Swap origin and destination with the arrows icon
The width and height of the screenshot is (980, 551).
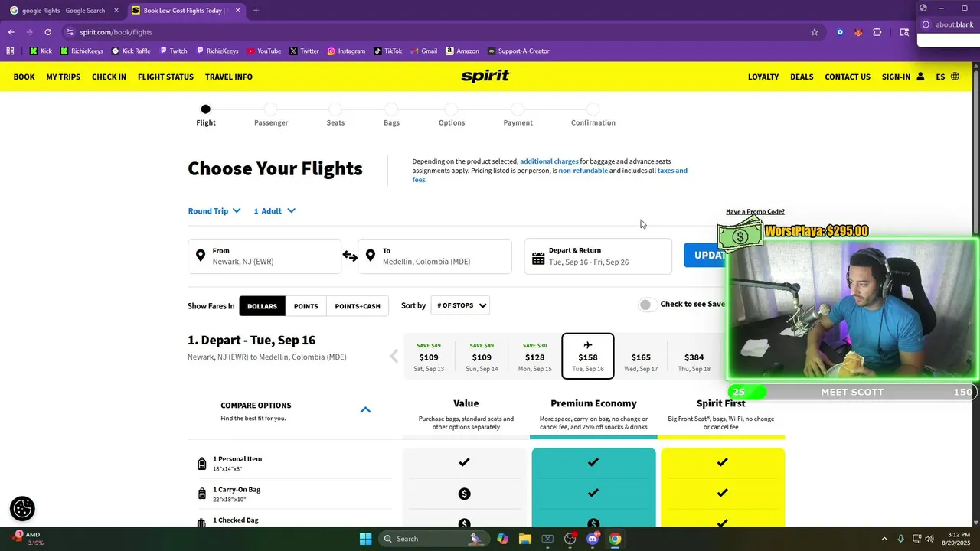coord(350,256)
